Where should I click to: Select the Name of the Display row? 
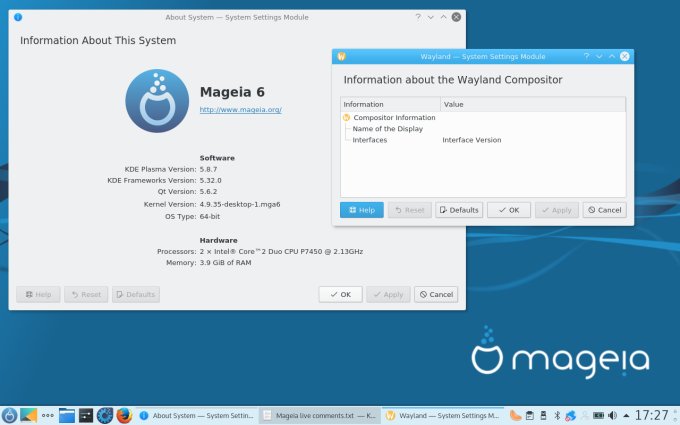[x=387, y=129]
